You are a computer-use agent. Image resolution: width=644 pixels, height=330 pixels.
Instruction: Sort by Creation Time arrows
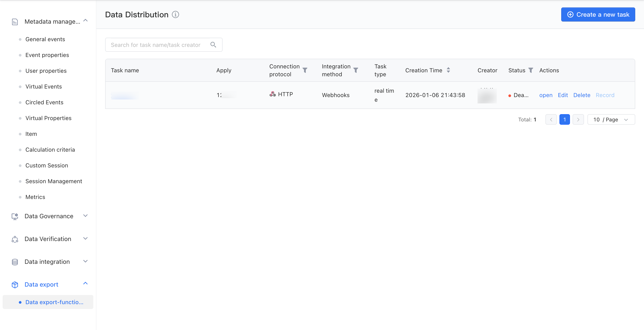click(448, 70)
